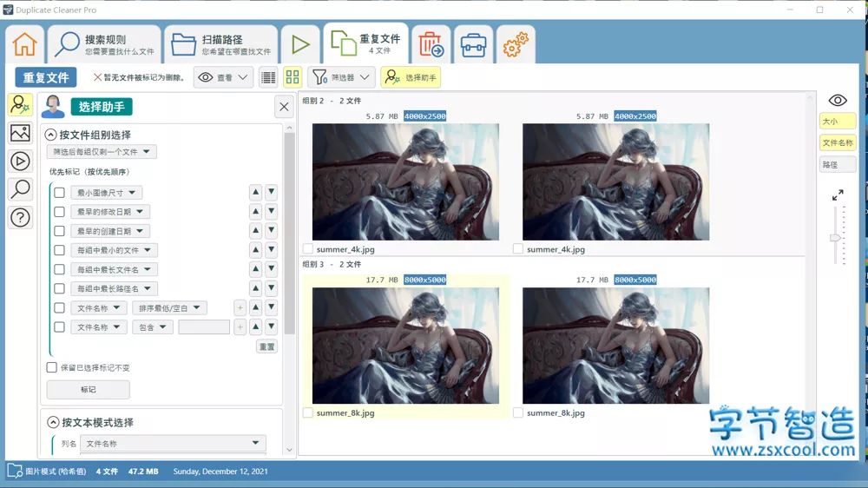This screenshot has height=488, width=868.
Task: Enable the 最早的创建日期 checkbox
Action: coord(59,231)
